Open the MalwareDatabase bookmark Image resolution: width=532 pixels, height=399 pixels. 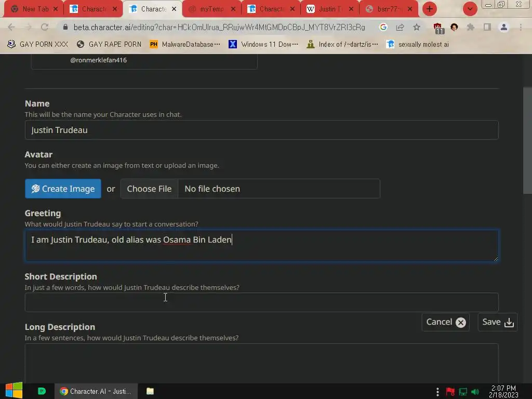click(x=185, y=44)
